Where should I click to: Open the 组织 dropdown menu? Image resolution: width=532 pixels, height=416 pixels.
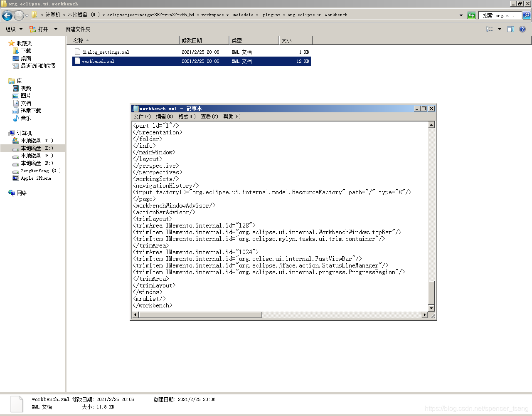coord(13,29)
